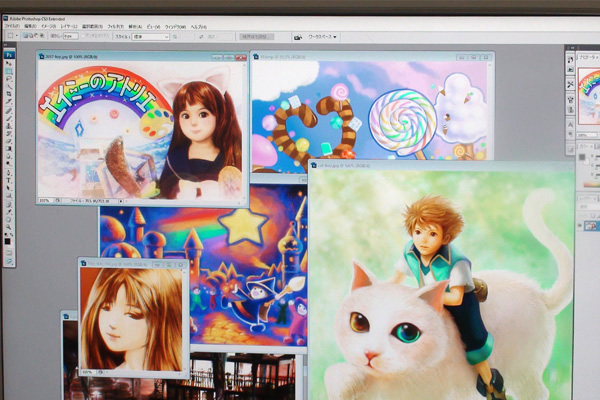Open the ビュー(V) menu
This screenshot has width=600, height=400.
[x=153, y=27]
